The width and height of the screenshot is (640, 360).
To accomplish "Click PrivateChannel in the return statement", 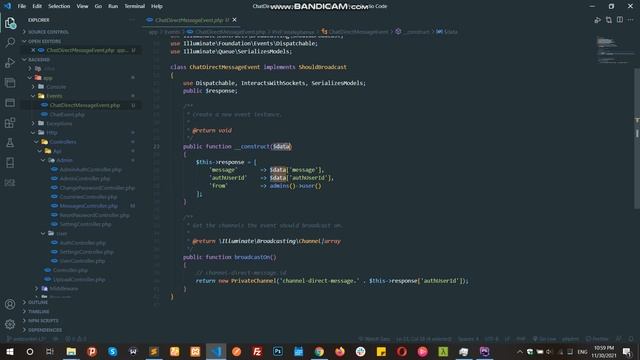I will click(253, 281).
